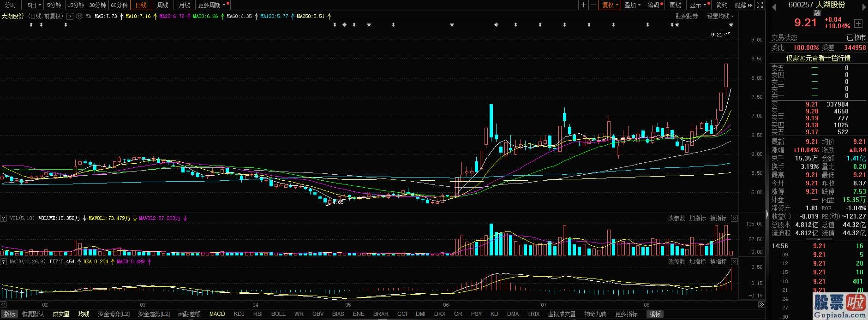Click 融资融券 link

click(687, 16)
